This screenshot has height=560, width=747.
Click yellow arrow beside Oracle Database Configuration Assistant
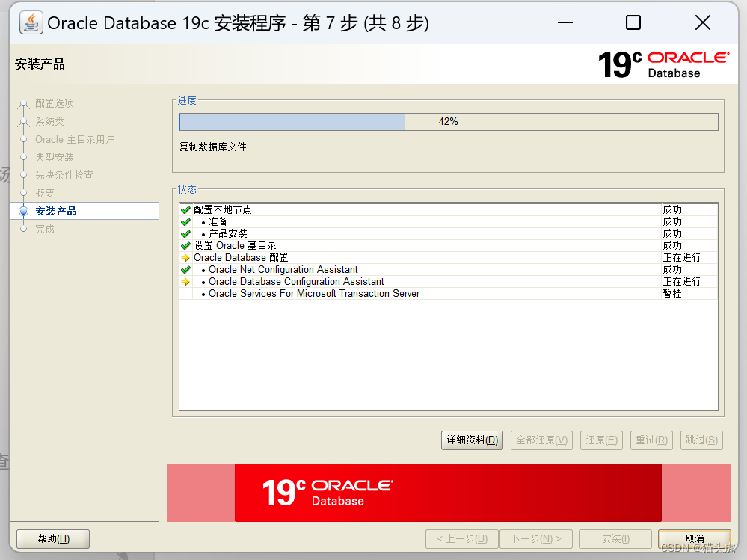point(185,281)
